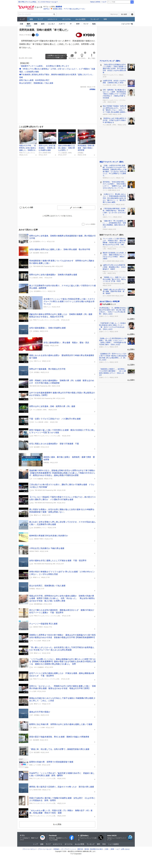152x868 pixels.
Task: Open the トピックス一覧 link
Action: (127, 24)
